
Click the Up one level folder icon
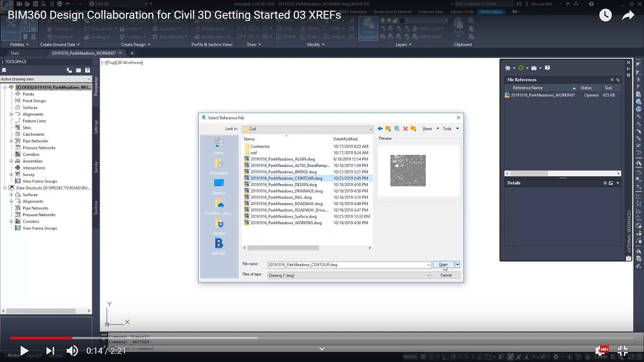pyautogui.click(x=388, y=129)
